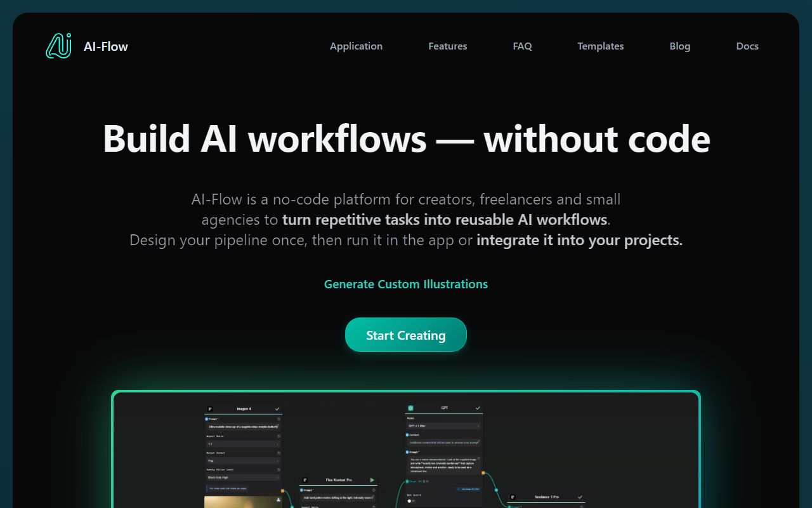Open the Generate Custom Illustrations link
The height and width of the screenshot is (508, 812).
coord(405,284)
